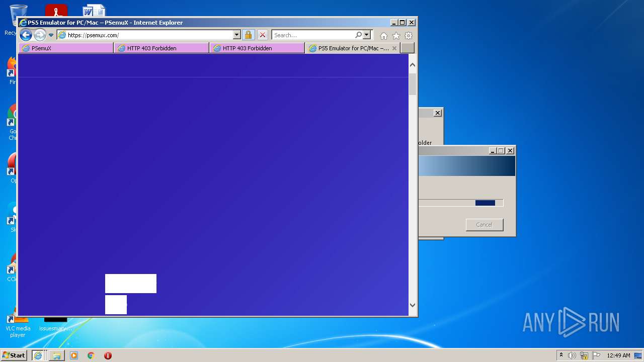The image size is (644, 362).
Task: Open the Favorites star icon
Action: coord(396,36)
